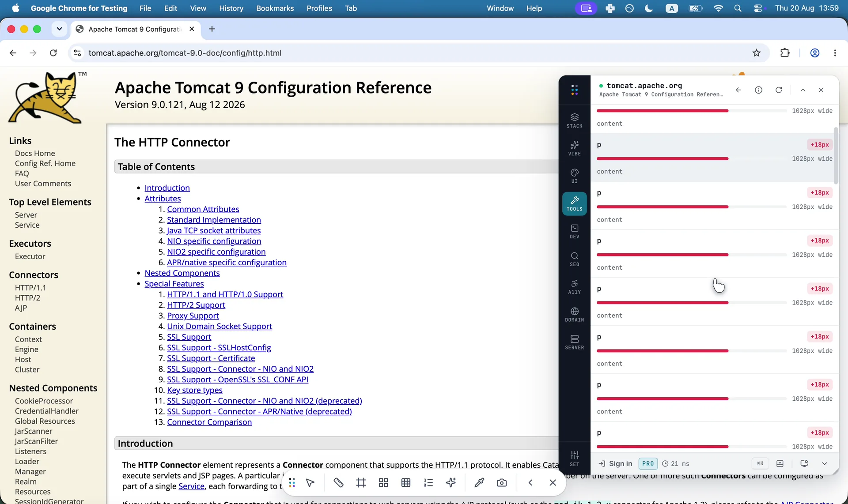The image size is (848, 504).
Task: Open the STACK panel in extension sidebar
Action: pyautogui.click(x=574, y=120)
